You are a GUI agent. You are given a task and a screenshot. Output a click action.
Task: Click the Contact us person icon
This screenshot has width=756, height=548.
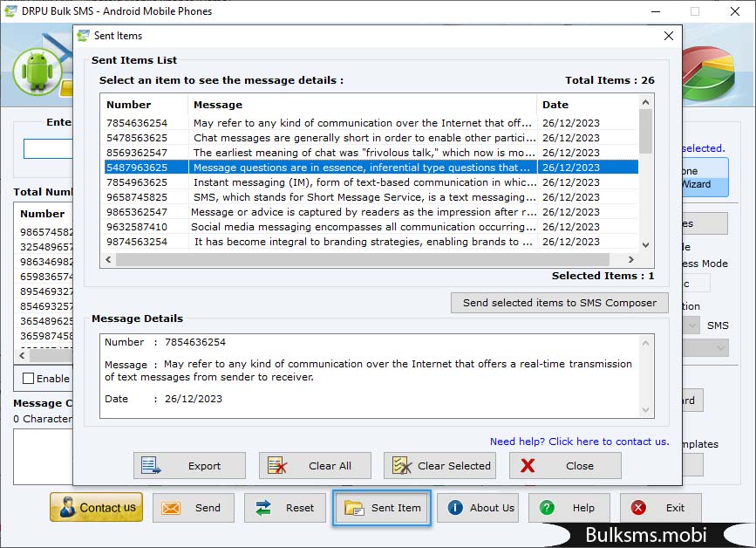pos(67,508)
